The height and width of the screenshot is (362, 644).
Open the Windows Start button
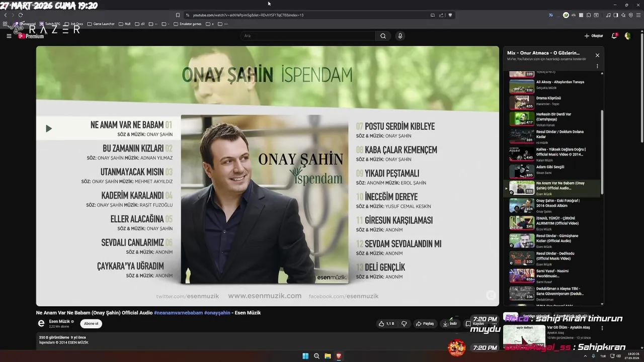(305, 356)
